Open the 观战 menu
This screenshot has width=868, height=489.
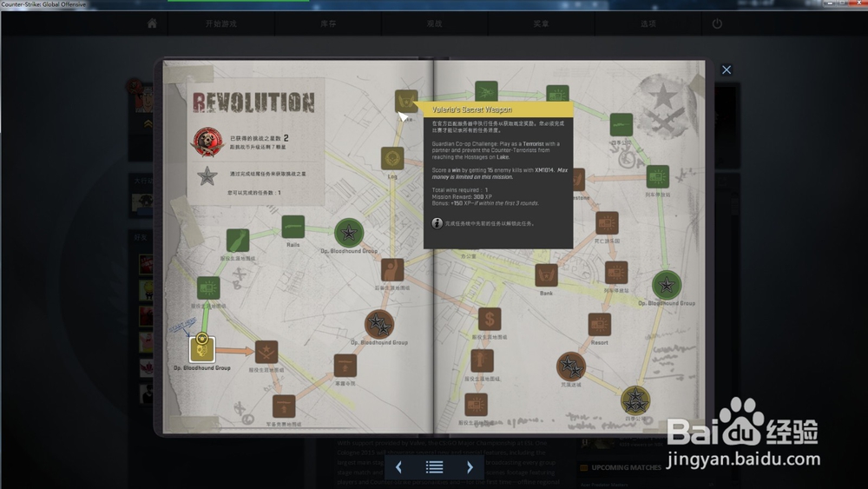point(435,23)
